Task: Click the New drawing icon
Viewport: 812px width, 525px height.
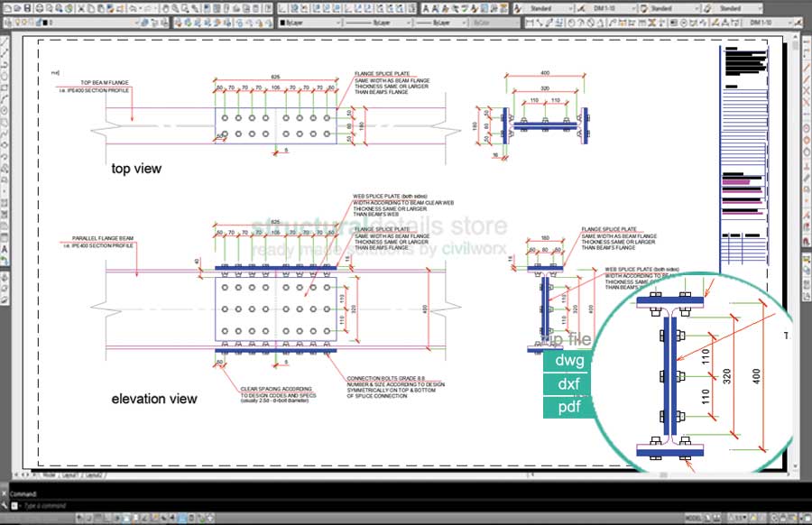Action: point(6,7)
